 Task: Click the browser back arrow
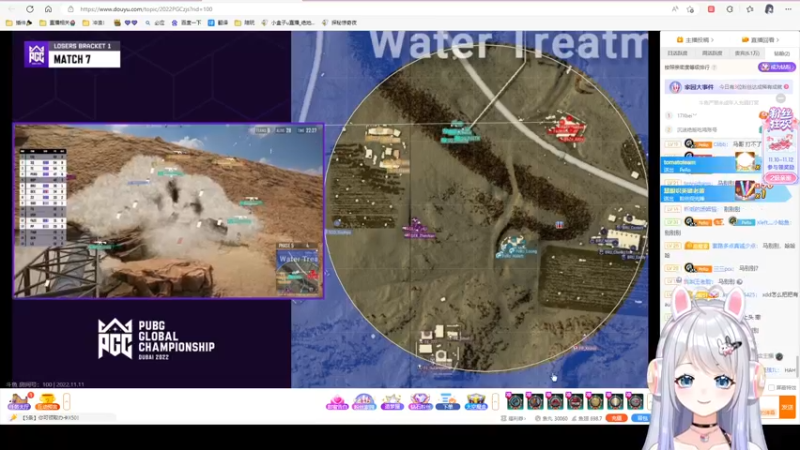tap(11, 9)
